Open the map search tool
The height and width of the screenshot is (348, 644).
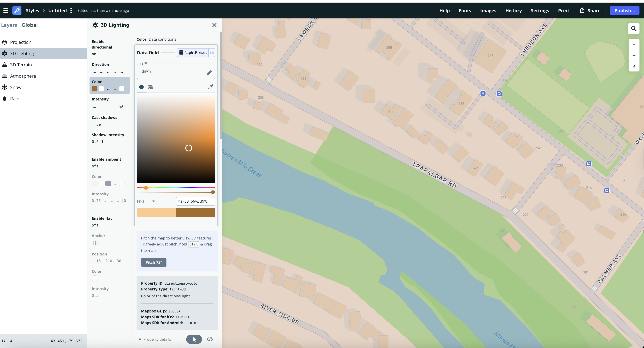[634, 29]
